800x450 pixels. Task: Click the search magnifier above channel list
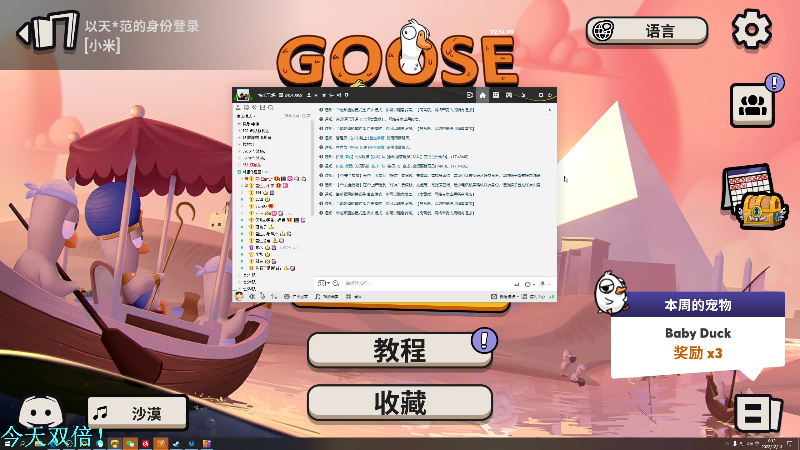tap(271, 108)
